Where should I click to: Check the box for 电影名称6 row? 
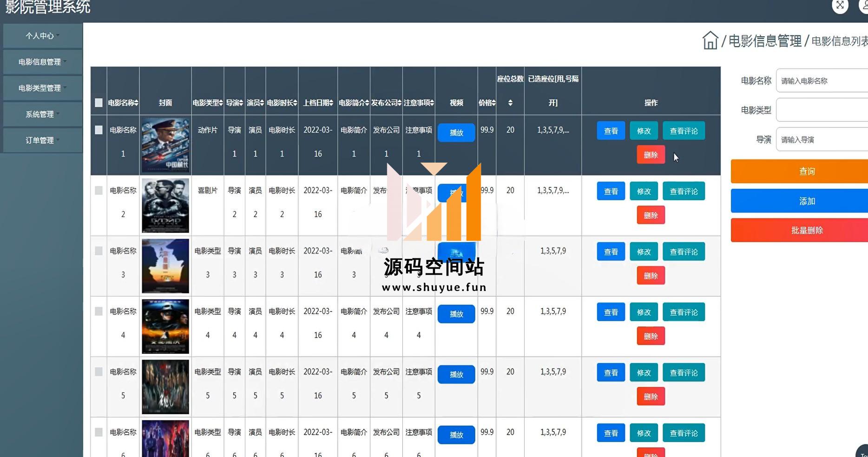point(99,432)
